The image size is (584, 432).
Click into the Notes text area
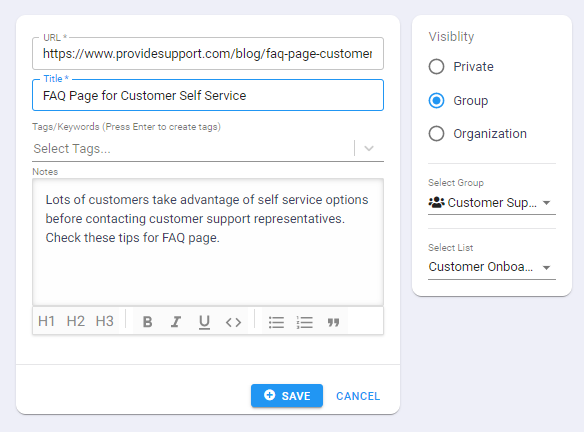coord(208,242)
